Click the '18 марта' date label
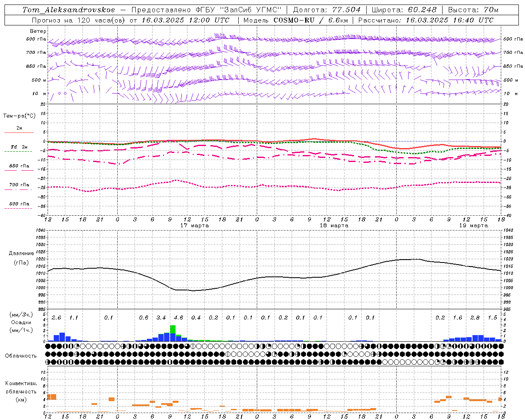The width and height of the screenshot is (525, 420). tap(334, 226)
